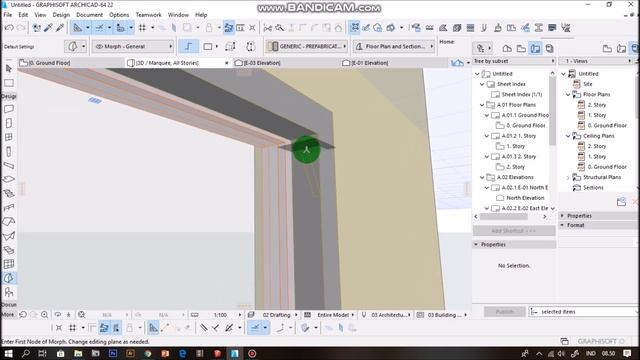
Task: Select the Door tool in toolbox
Action: click(x=9, y=123)
